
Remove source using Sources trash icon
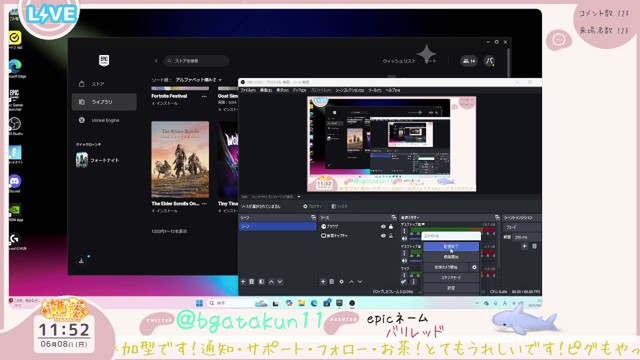pos(332,282)
